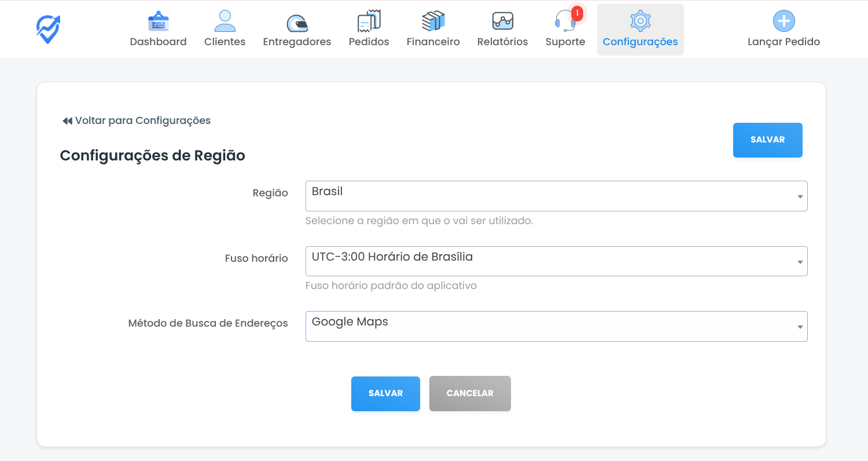Image resolution: width=868 pixels, height=461 pixels.
Task: Click the Configurações gear icon
Action: (x=640, y=21)
